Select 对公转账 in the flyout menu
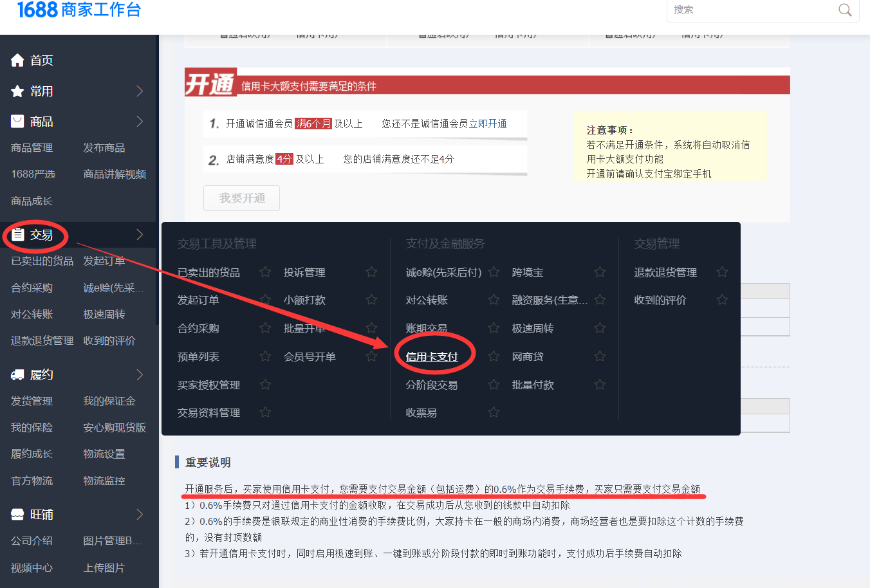 pos(427,300)
